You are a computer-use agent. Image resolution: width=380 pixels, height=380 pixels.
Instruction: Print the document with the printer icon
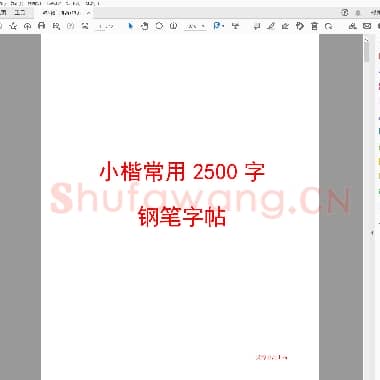pyautogui.click(x=42, y=26)
